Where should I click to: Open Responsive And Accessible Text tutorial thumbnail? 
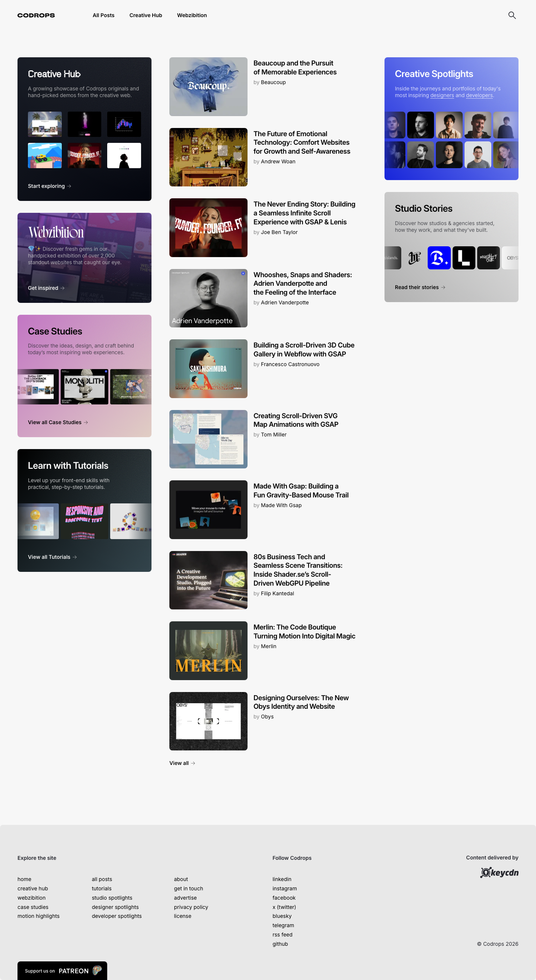pyautogui.click(x=84, y=521)
